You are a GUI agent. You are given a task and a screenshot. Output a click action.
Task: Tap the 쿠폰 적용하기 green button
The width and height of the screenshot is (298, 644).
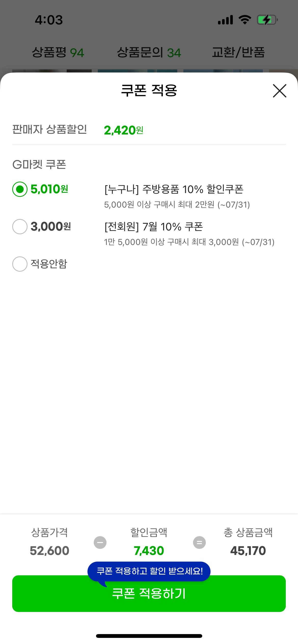pyautogui.click(x=149, y=593)
